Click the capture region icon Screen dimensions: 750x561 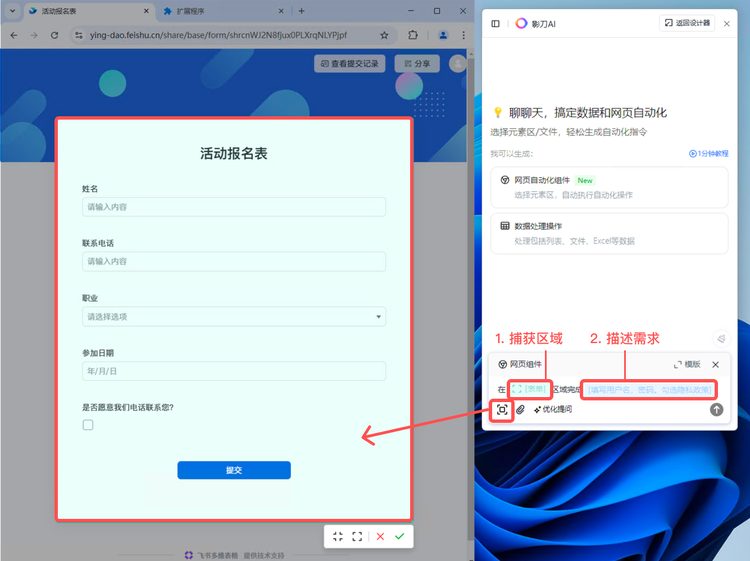tap(502, 410)
